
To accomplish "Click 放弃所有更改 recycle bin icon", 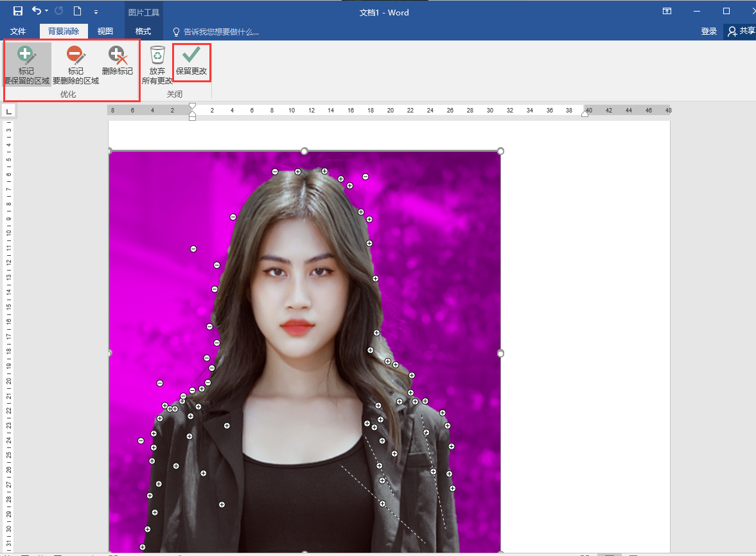I will click(157, 66).
